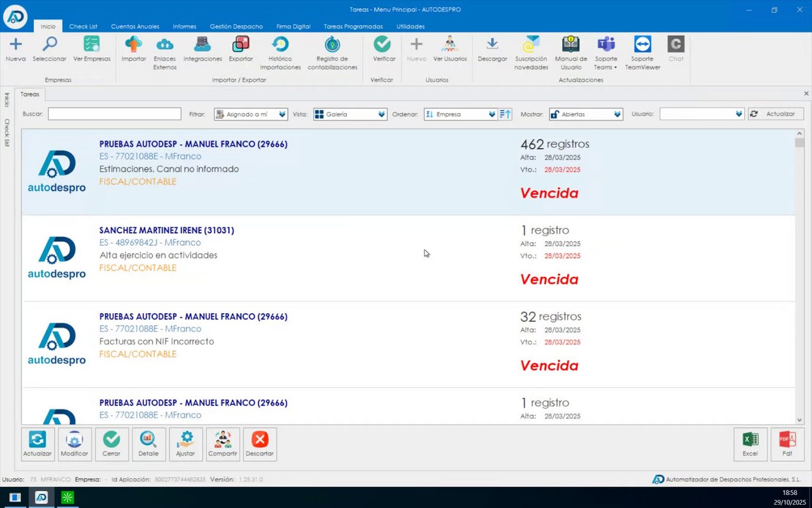
Task: Click the Nueva empresa icon
Action: pos(16,50)
